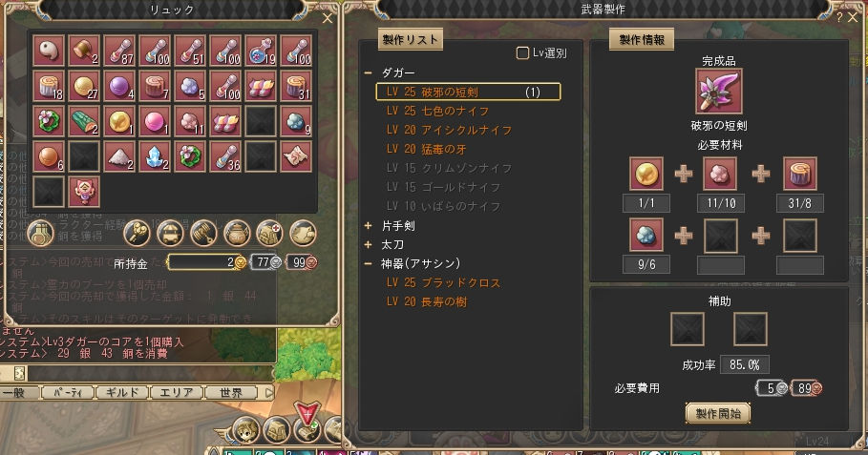Click the 製作開始 button
The image size is (868, 455).
pos(718,413)
